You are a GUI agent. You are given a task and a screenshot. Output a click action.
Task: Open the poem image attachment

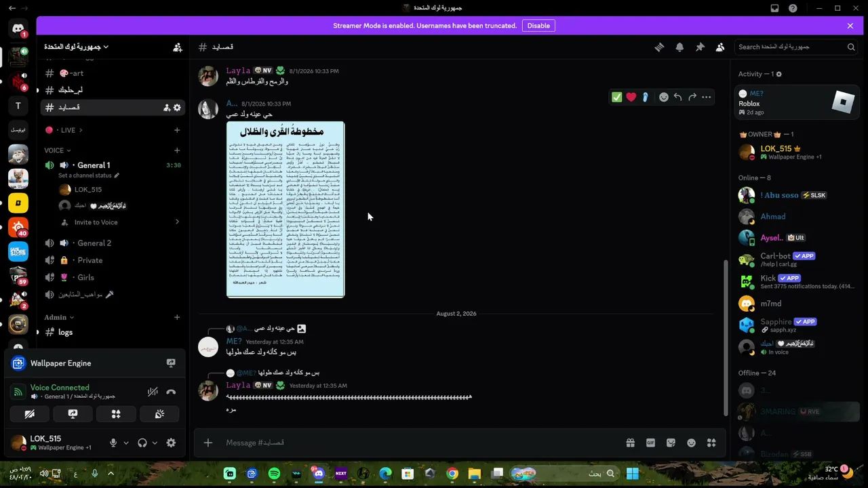pos(285,209)
